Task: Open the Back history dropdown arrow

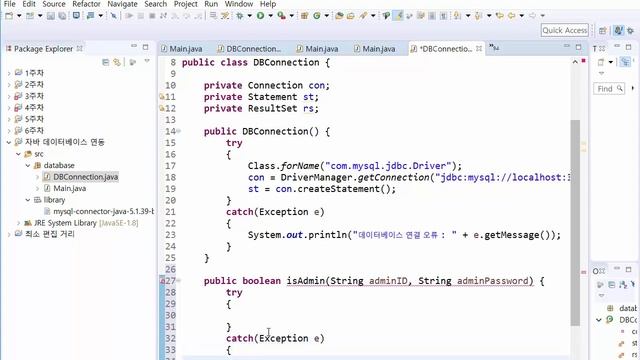Action: pos(521,16)
